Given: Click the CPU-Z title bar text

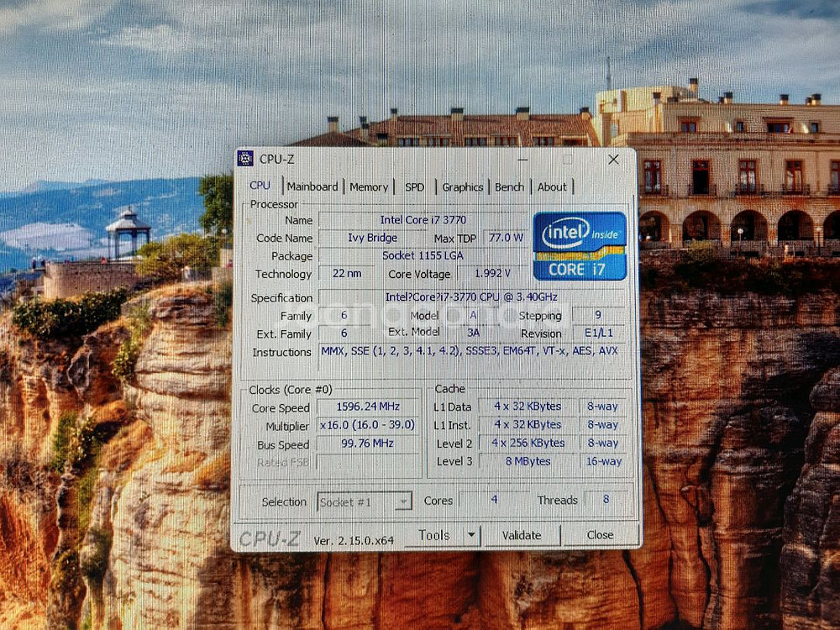Looking at the screenshot, I should [x=277, y=159].
